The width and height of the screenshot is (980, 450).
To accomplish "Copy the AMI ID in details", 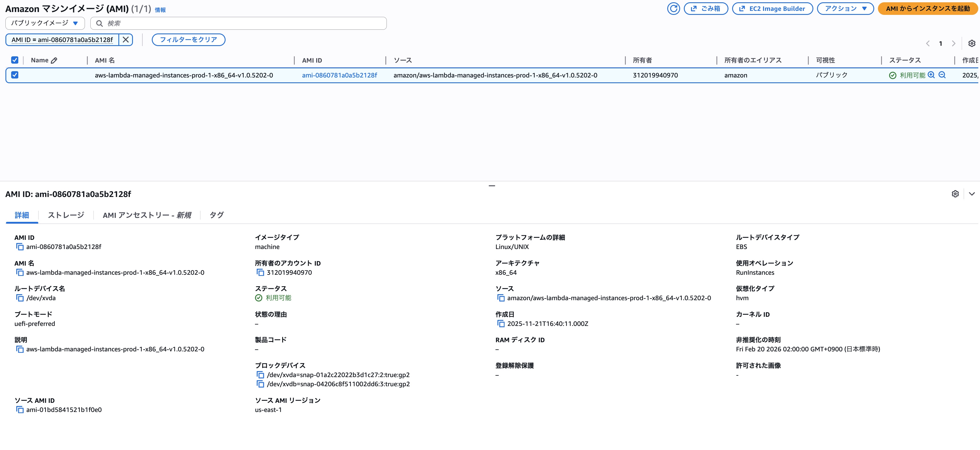I will point(20,247).
